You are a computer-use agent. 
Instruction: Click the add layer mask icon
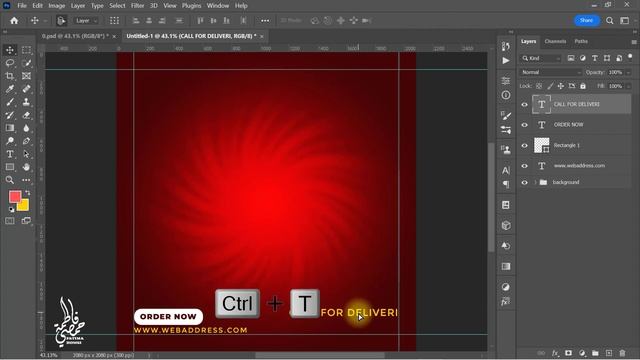(568, 353)
